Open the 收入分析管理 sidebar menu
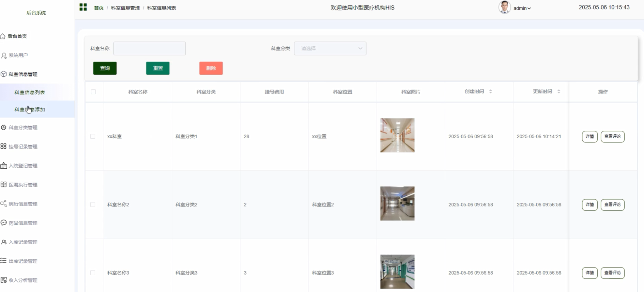Screen dimensions: 644x292 23,280
